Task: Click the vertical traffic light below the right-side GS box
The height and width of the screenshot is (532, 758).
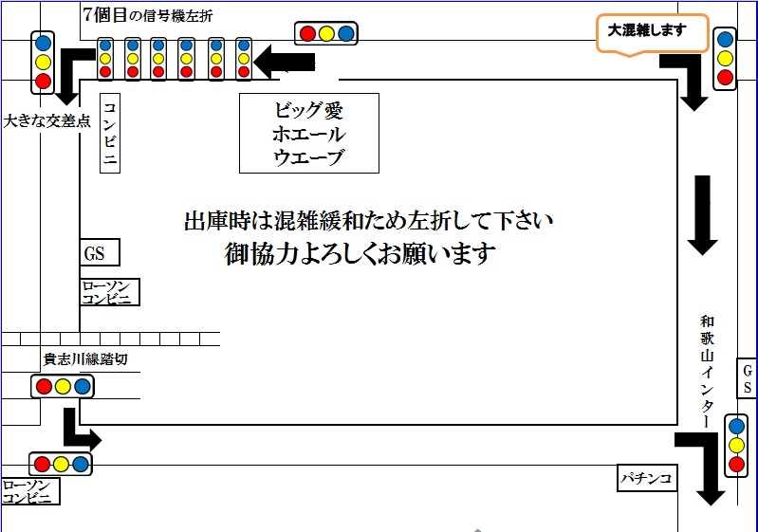Action: [x=736, y=445]
